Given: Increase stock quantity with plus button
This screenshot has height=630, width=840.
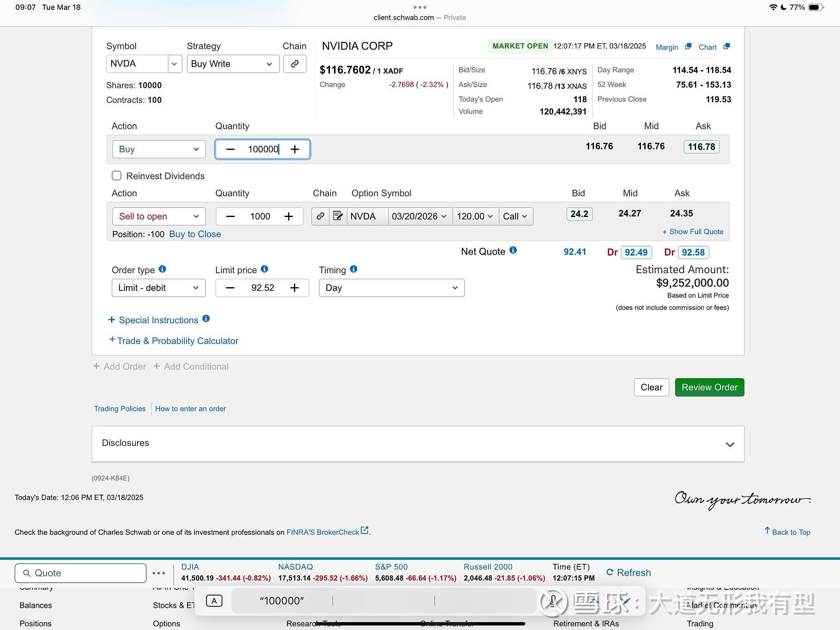Looking at the screenshot, I should click(295, 149).
